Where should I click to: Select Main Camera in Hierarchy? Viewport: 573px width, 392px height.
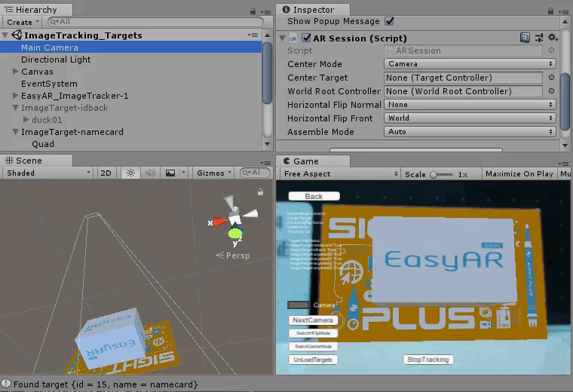pos(131,47)
